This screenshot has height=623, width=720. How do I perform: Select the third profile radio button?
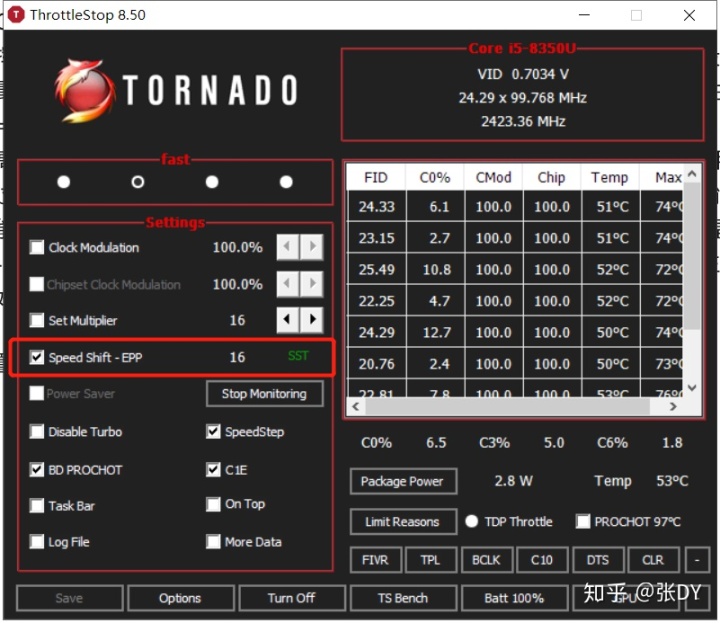[212, 182]
